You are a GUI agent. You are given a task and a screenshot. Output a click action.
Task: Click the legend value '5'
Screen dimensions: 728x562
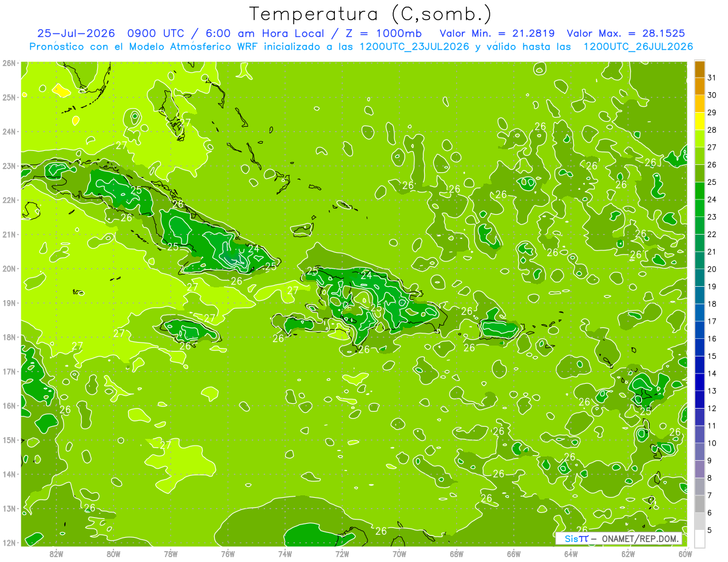[710, 530]
